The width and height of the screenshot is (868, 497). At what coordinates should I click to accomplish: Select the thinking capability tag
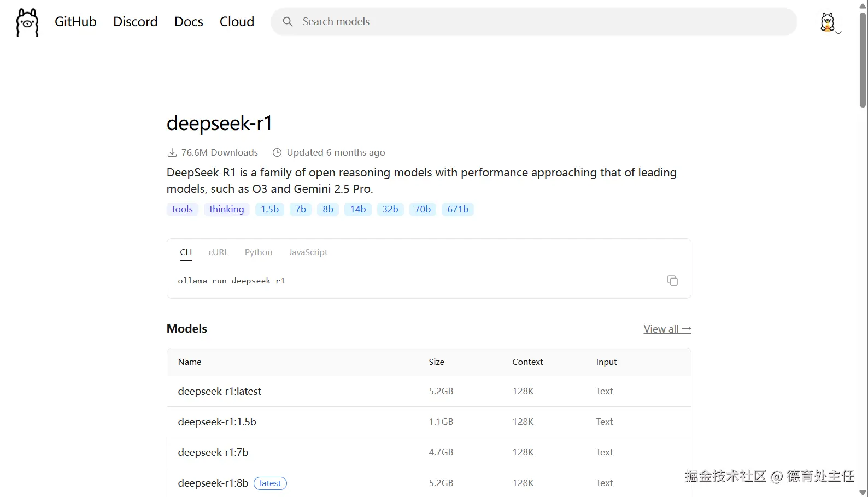(226, 209)
